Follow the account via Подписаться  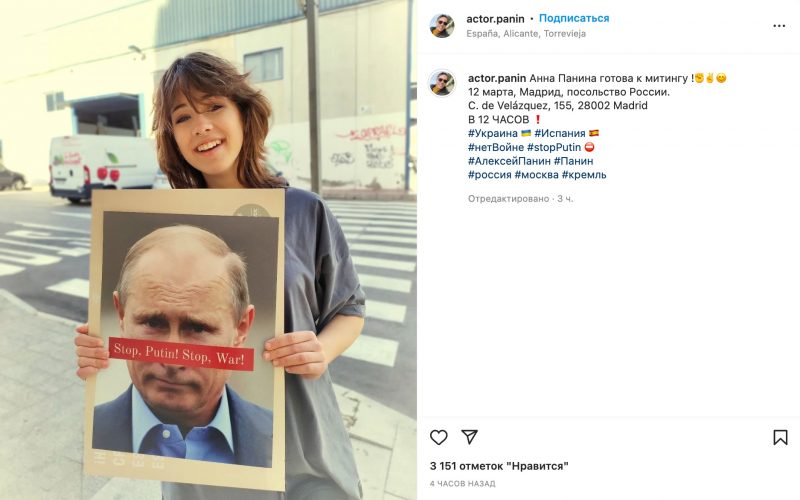coord(574,18)
